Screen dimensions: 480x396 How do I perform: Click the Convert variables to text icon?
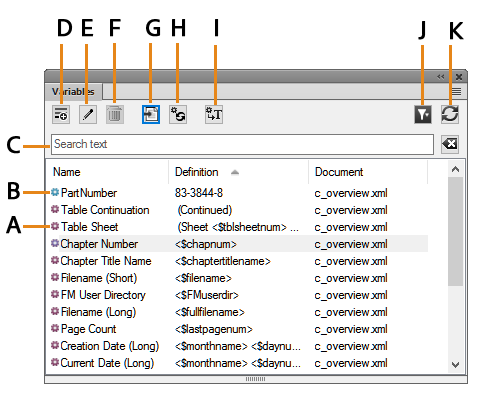point(214,115)
